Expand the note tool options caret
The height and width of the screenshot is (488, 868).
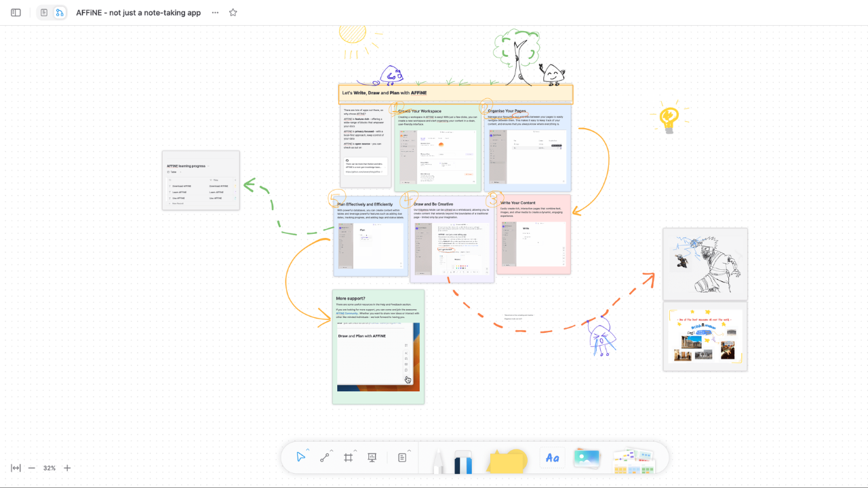click(409, 451)
